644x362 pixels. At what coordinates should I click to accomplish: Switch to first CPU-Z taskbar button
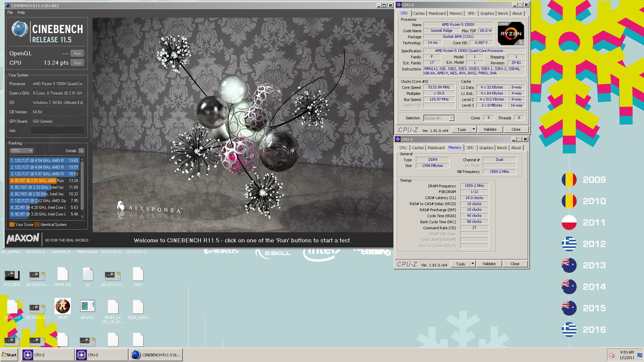[x=48, y=355]
